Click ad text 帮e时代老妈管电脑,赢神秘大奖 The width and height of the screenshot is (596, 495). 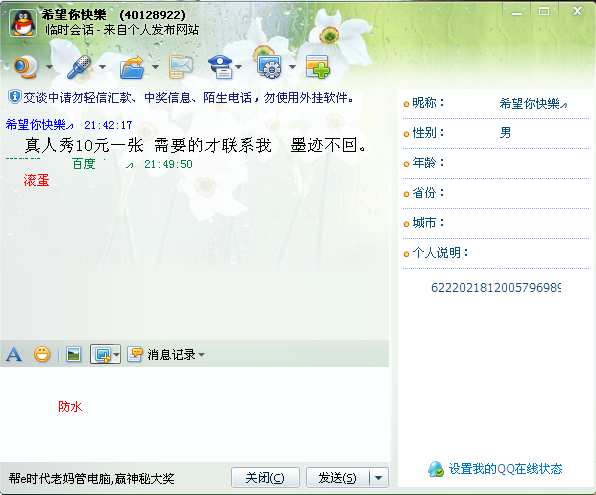tap(91, 478)
